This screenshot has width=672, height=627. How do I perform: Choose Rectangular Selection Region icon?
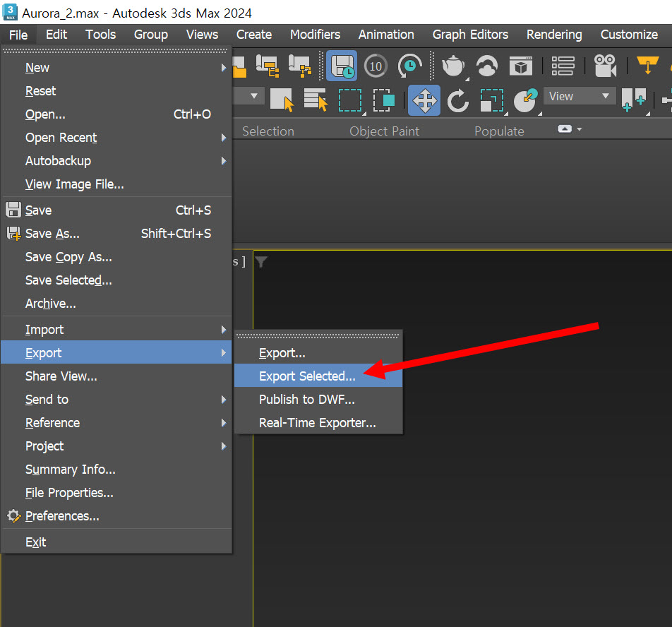(351, 100)
